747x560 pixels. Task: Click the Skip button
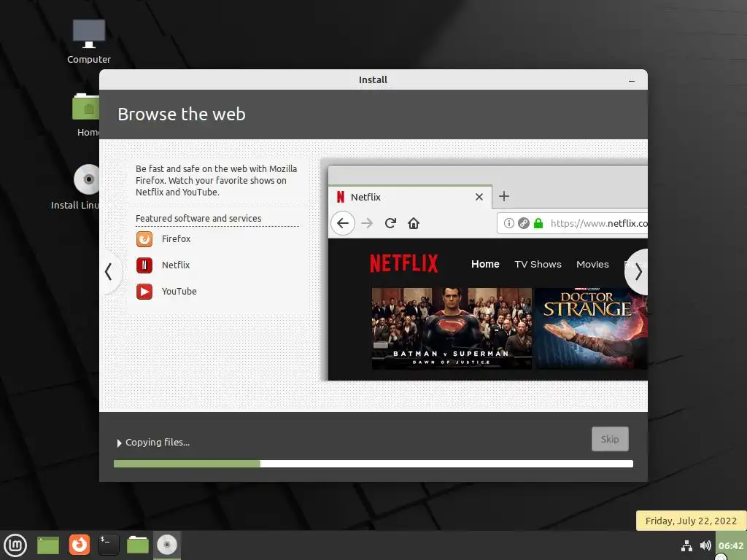click(610, 439)
